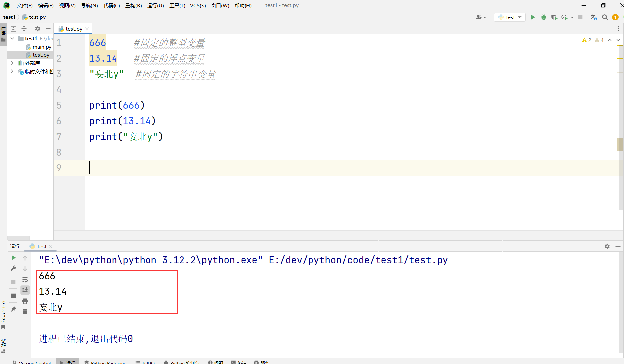624x364 pixels.
Task: Open the translate icon in toolbar
Action: point(594,17)
